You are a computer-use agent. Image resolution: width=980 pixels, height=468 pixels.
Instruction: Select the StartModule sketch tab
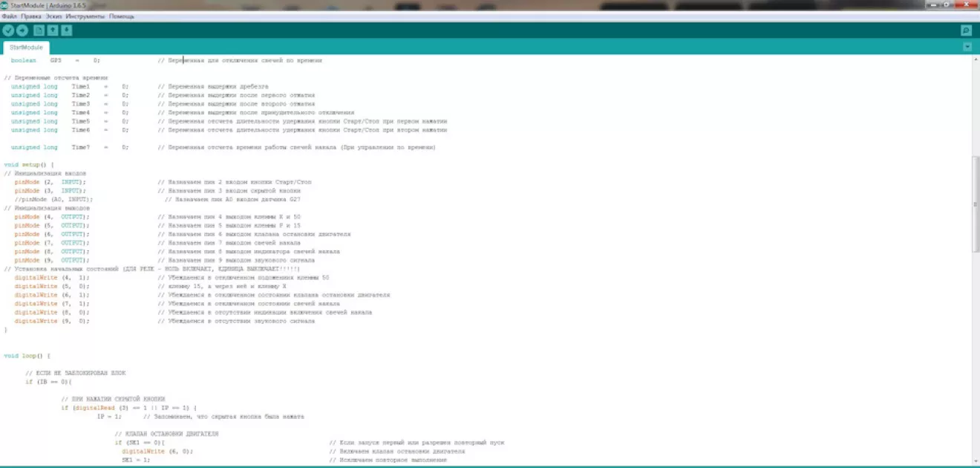point(26,47)
